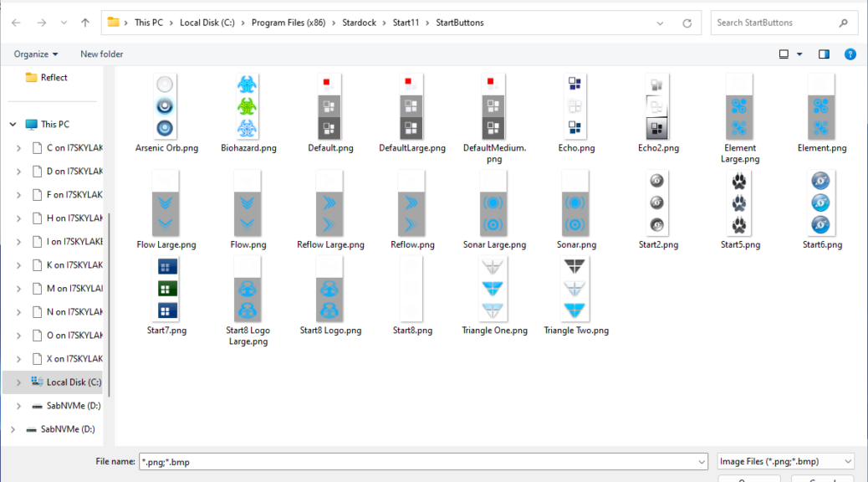Pick the DefaultMedium.png file
The image size is (868, 482).
[x=493, y=106]
